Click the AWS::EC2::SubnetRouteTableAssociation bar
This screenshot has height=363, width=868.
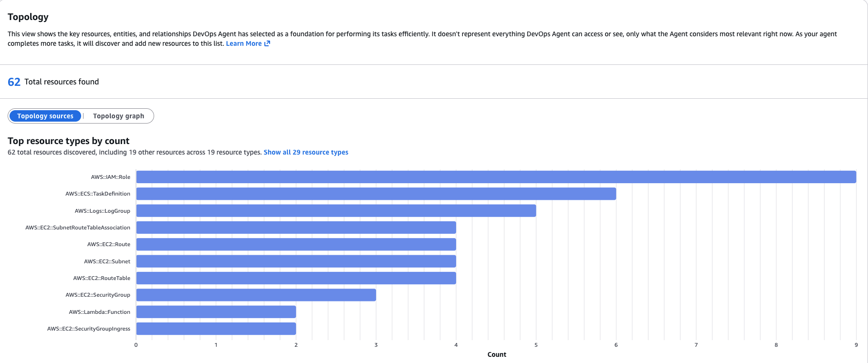pos(296,228)
